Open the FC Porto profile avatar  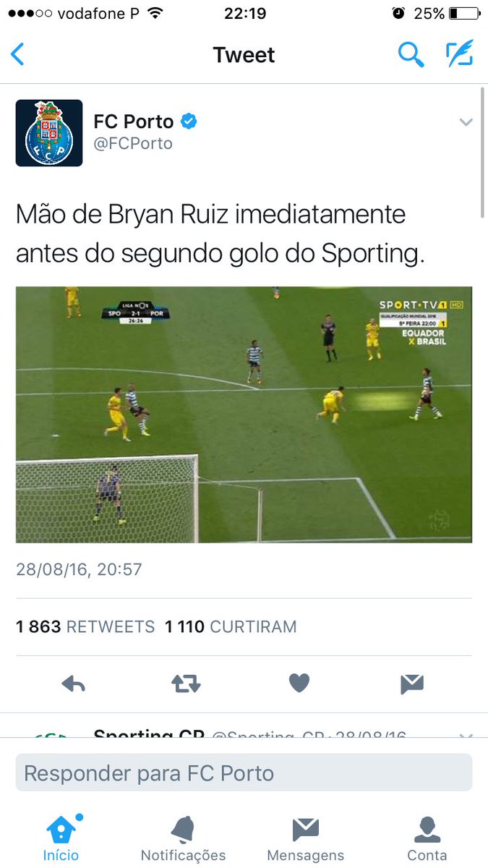(49, 133)
